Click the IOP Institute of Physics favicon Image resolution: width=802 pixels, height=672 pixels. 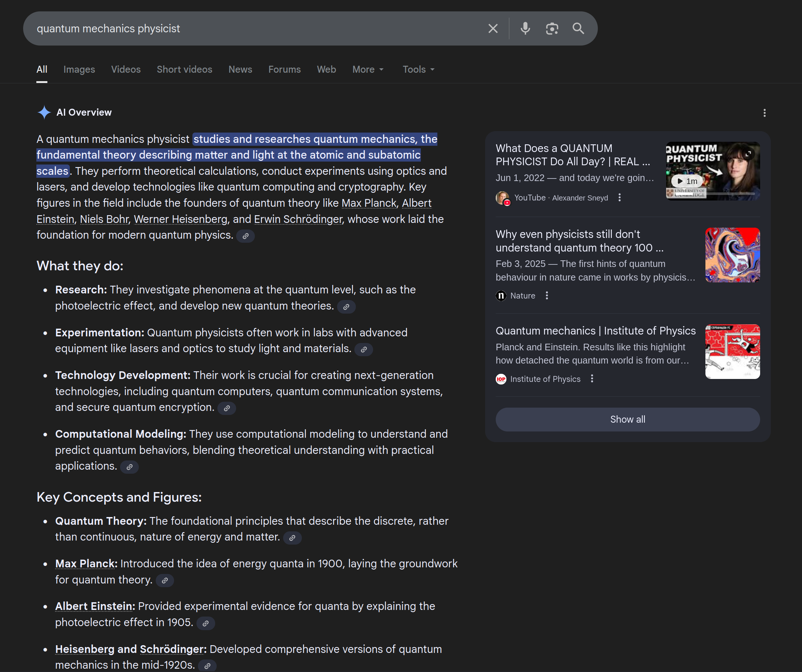pyautogui.click(x=501, y=379)
